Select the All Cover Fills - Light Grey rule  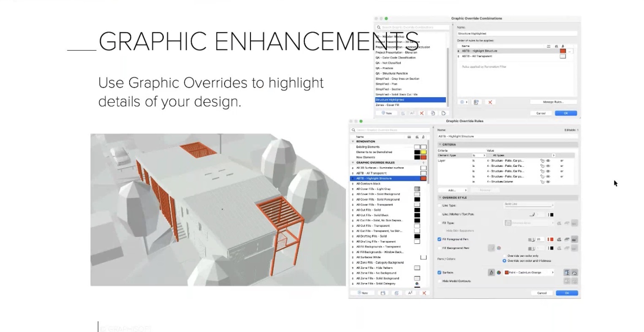coord(389,189)
